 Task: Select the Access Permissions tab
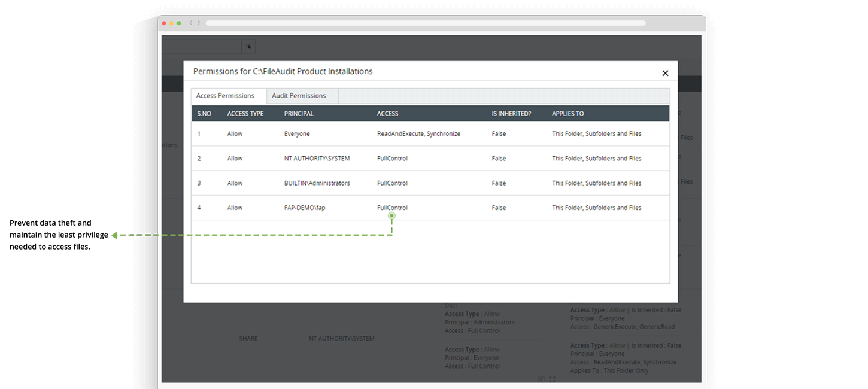[x=229, y=96]
